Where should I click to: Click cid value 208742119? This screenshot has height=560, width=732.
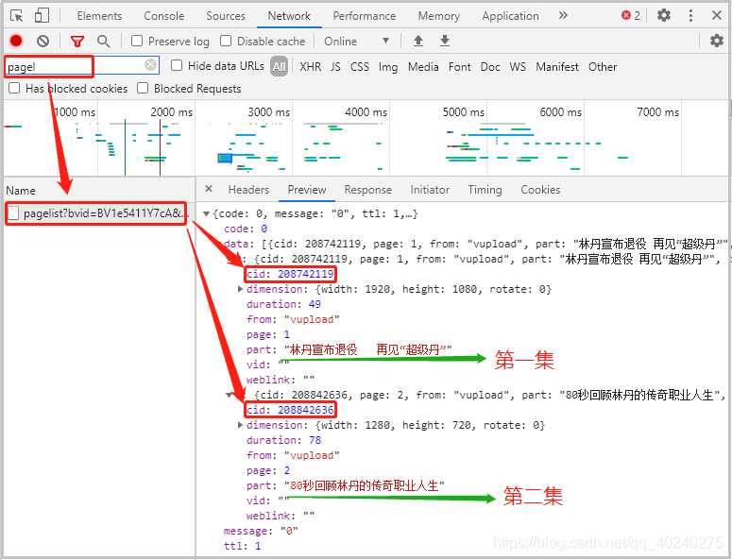305,274
